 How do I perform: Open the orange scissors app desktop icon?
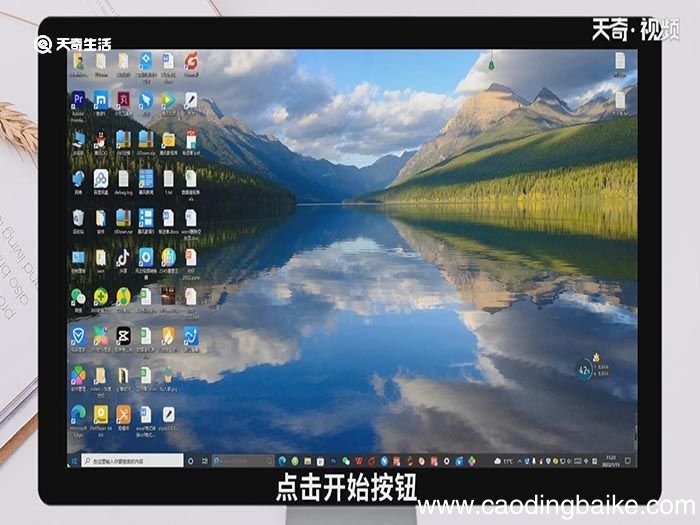point(123,414)
